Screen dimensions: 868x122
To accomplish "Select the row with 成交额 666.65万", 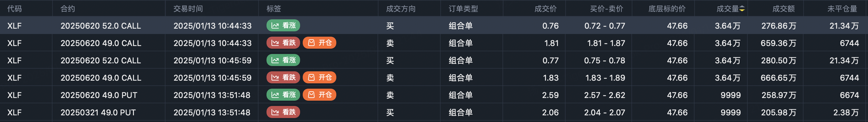I will [434, 78].
